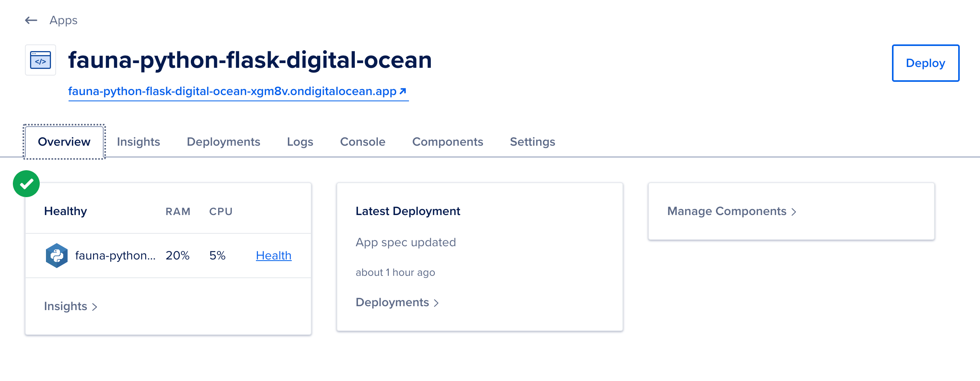Open the Settings tab
The image size is (980, 381).
pyautogui.click(x=532, y=142)
